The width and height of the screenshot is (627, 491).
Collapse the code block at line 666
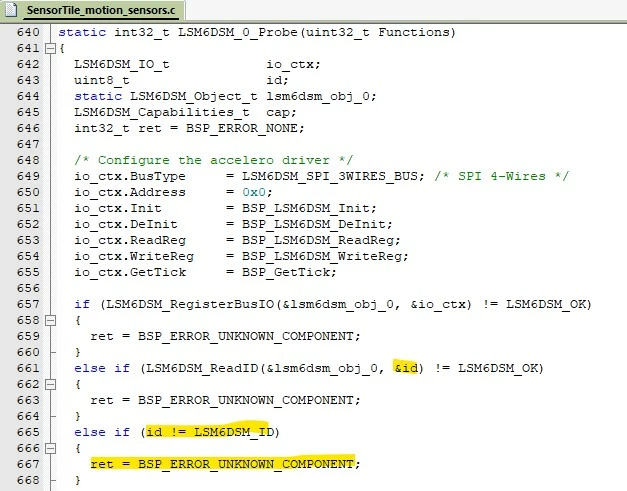pos(50,448)
